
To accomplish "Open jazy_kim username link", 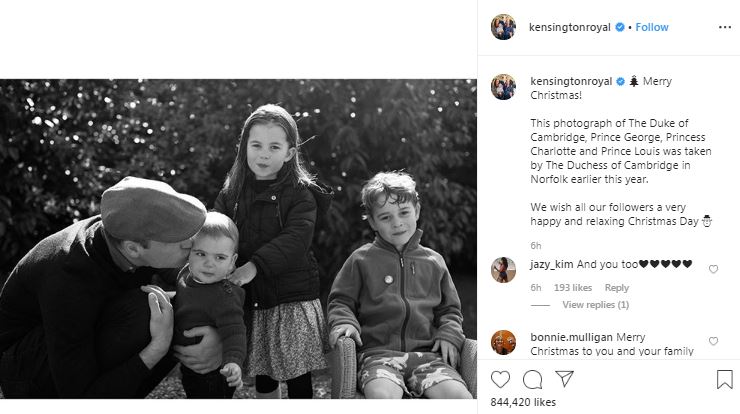I will (x=552, y=264).
